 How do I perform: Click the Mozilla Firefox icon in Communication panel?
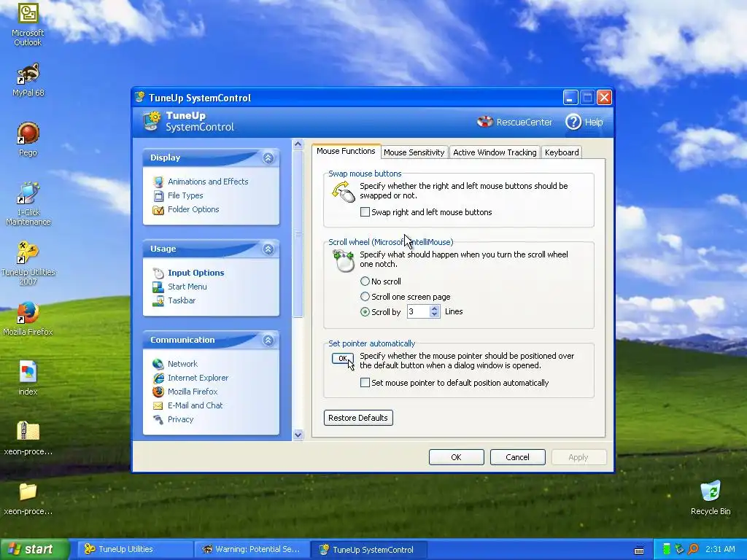click(158, 392)
